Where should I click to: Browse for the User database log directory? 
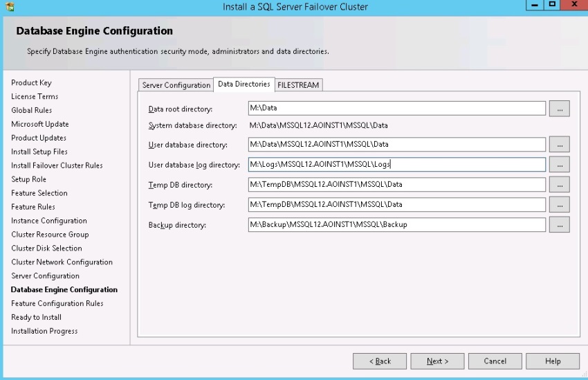tap(559, 165)
